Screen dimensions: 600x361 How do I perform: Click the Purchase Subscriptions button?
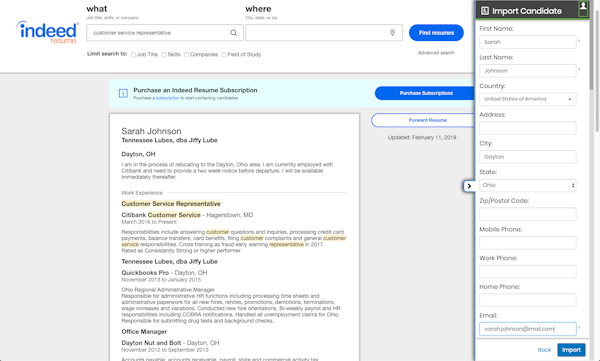(426, 93)
